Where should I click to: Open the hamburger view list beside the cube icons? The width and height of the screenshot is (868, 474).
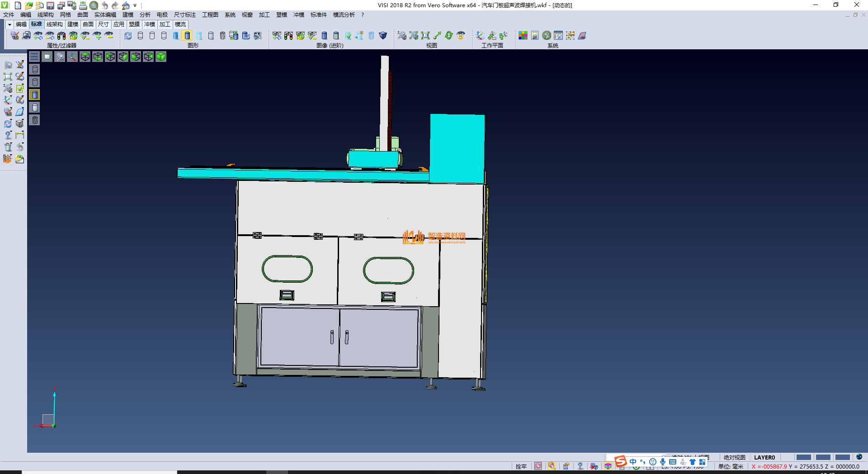point(34,57)
